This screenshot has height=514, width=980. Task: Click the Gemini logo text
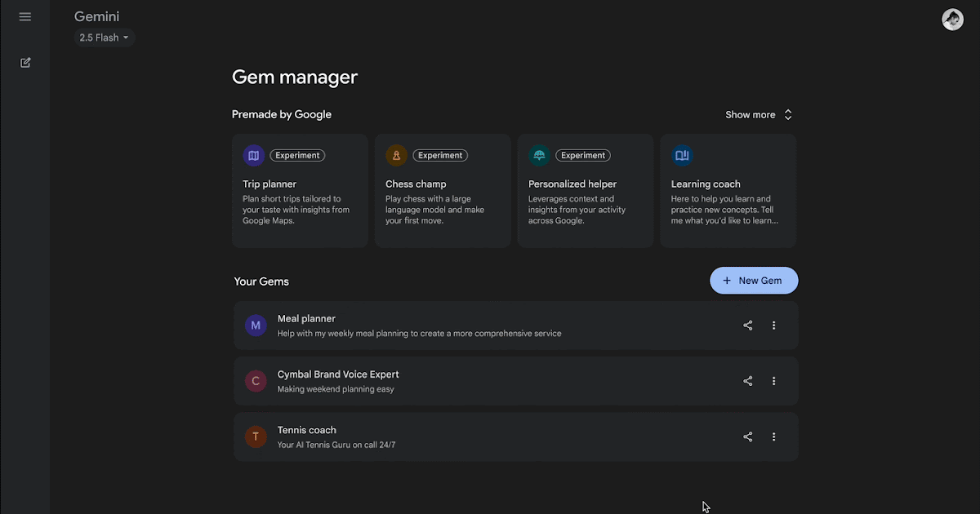pos(96,17)
